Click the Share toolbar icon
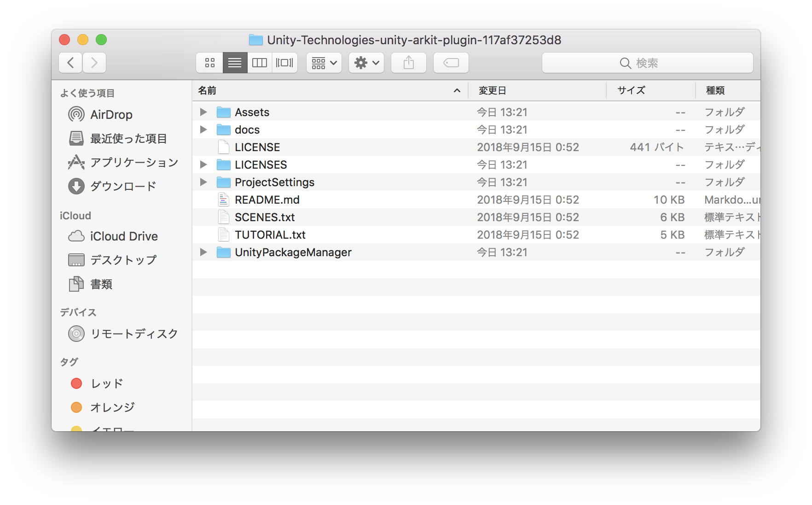 (408, 63)
